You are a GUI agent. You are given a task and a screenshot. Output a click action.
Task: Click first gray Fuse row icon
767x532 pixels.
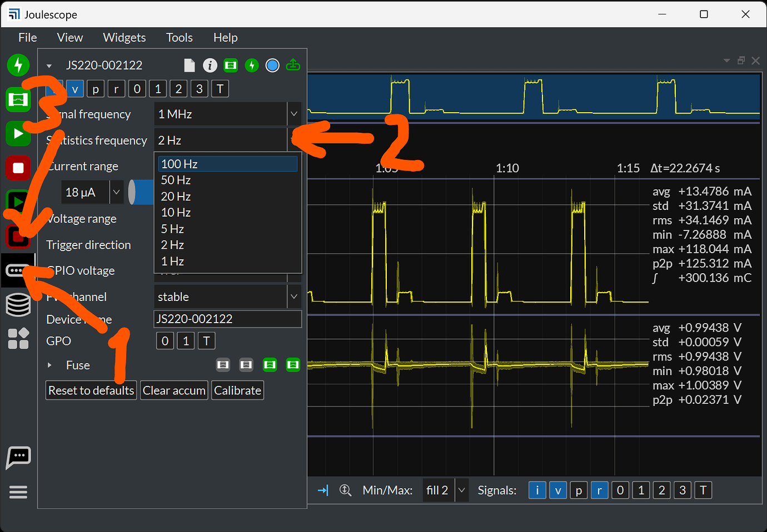(x=223, y=365)
